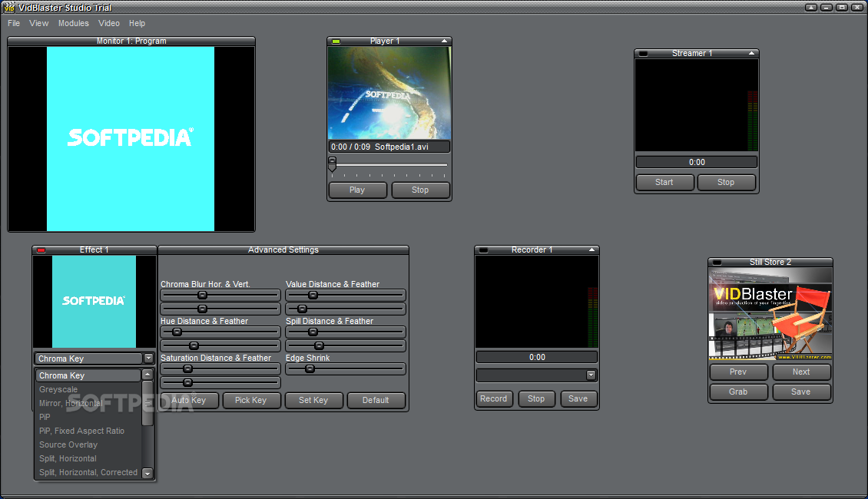868x499 pixels.
Task: Click the VidBlaster app icon in title bar
Action: point(9,7)
